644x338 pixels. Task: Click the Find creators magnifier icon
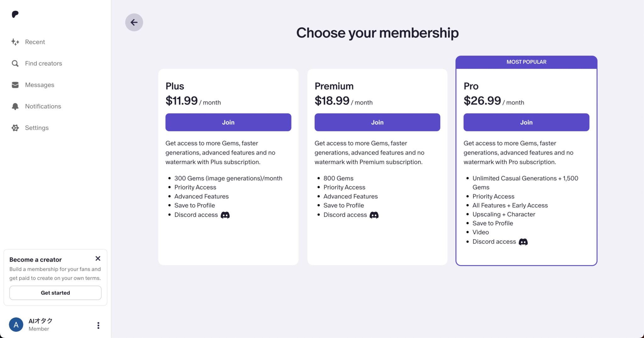click(15, 64)
